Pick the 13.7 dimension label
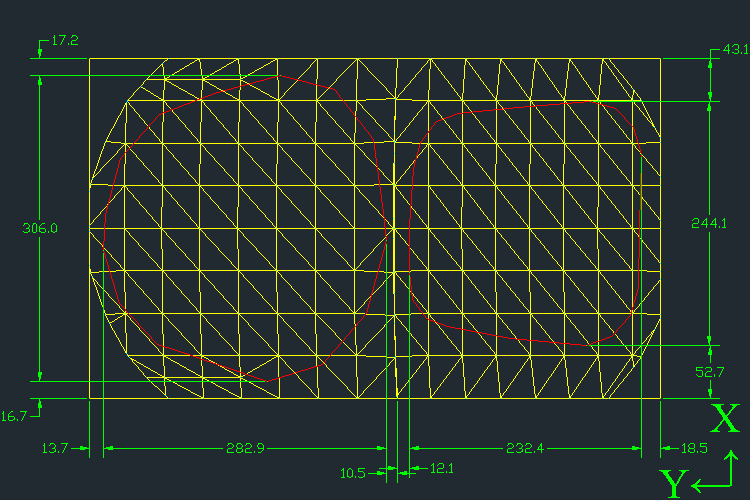 point(55,448)
